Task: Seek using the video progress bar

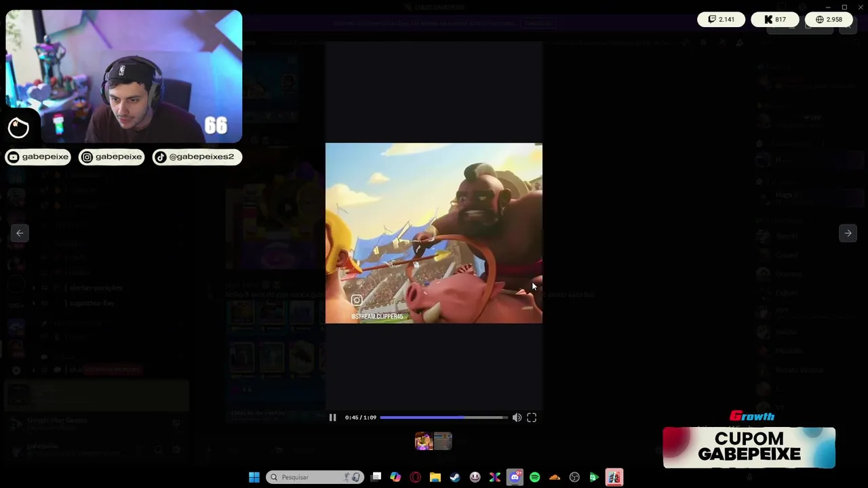Action: [x=443, y=418]
